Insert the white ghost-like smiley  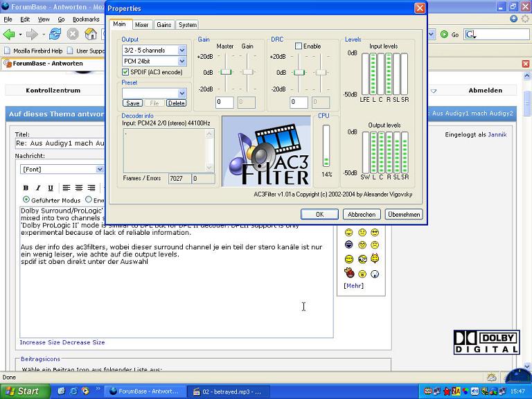375,274
